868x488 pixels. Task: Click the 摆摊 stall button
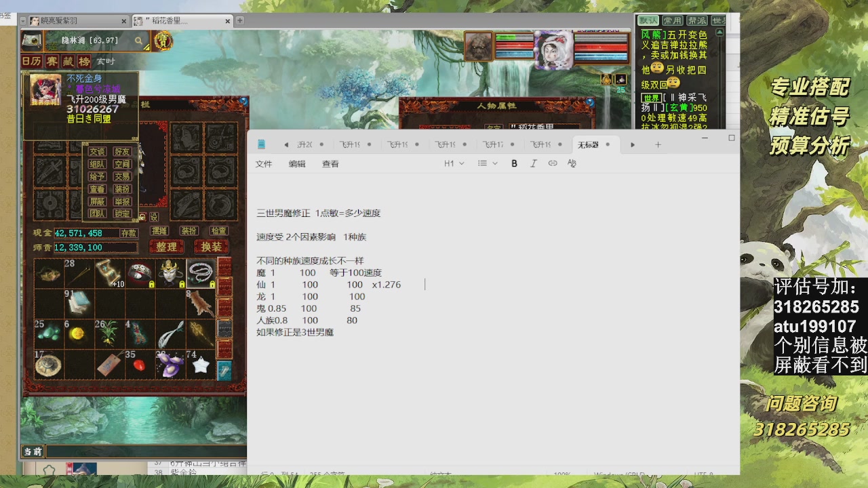click(x=159, y=231)
